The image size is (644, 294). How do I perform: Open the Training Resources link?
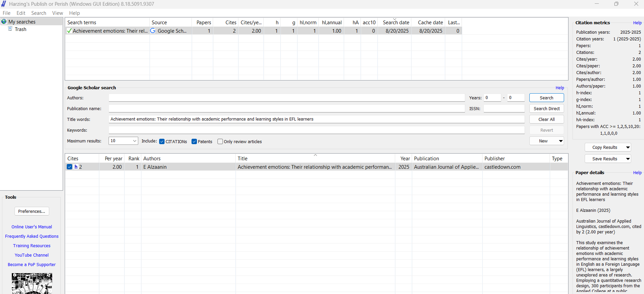point(32,246)
